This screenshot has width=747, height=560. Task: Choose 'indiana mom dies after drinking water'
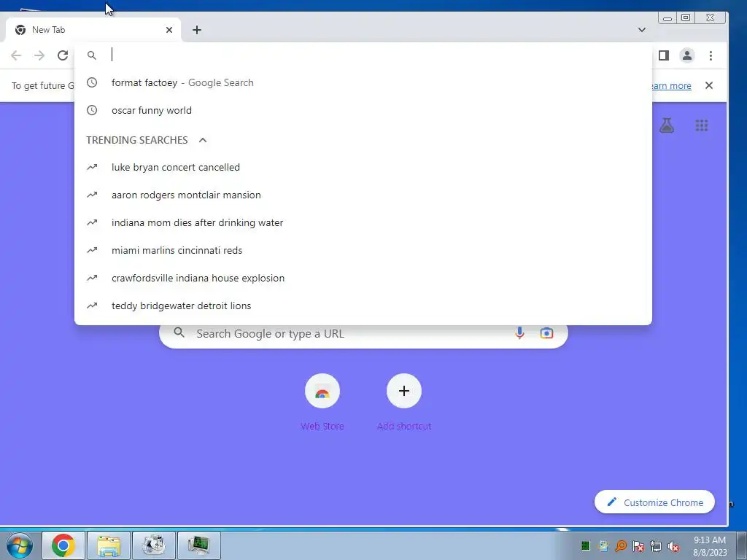point(363,222)
